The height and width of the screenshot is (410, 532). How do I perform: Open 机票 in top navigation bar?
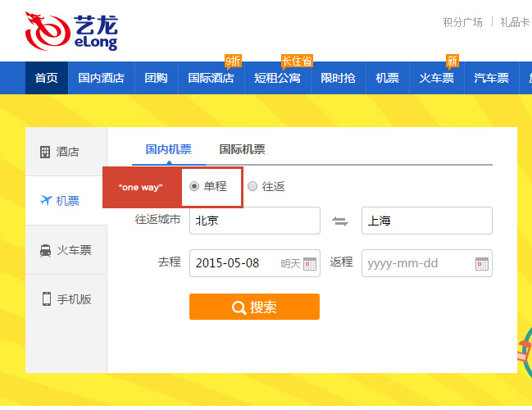pyautogui.click(x=387, y=78)
